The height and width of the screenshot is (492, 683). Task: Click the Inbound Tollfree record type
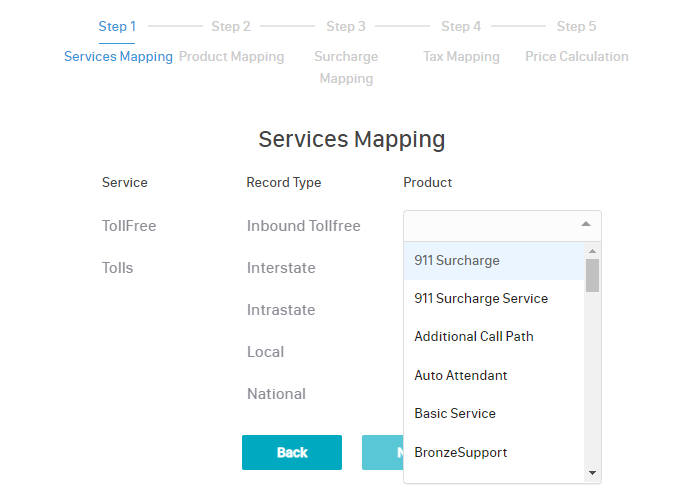[x=303, y=226]
